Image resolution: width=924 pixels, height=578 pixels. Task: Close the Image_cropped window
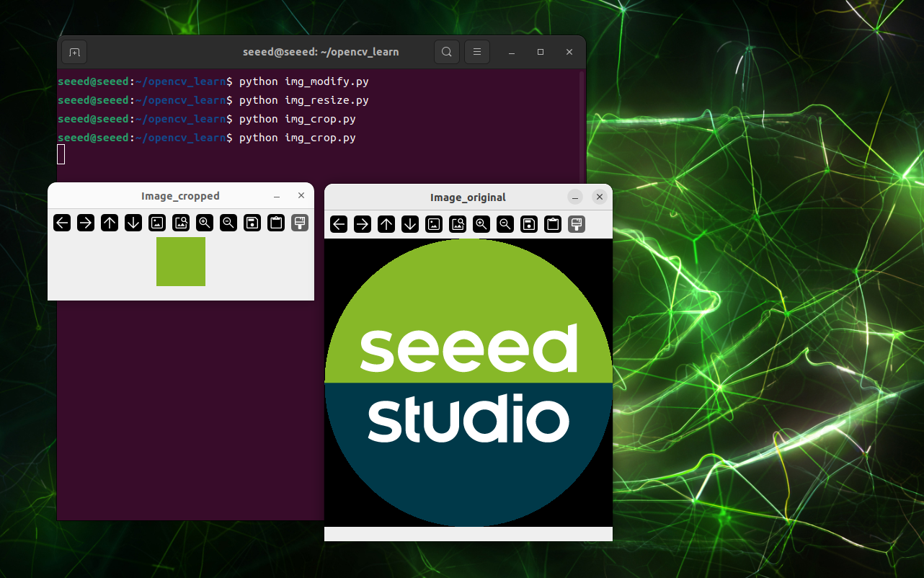[x=301, y=196]
